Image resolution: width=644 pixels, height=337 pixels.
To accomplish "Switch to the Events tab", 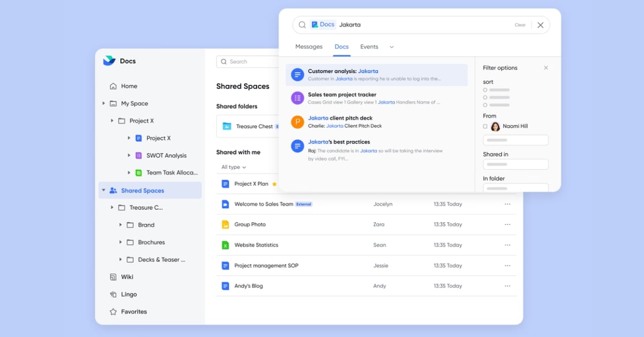I will tap(369, 47).
